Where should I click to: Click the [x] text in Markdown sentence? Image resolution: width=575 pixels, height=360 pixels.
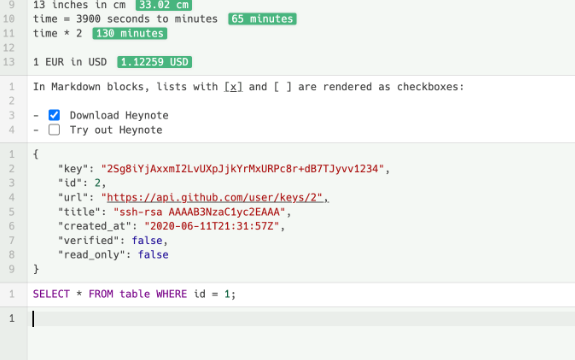(x=233, y=87)
